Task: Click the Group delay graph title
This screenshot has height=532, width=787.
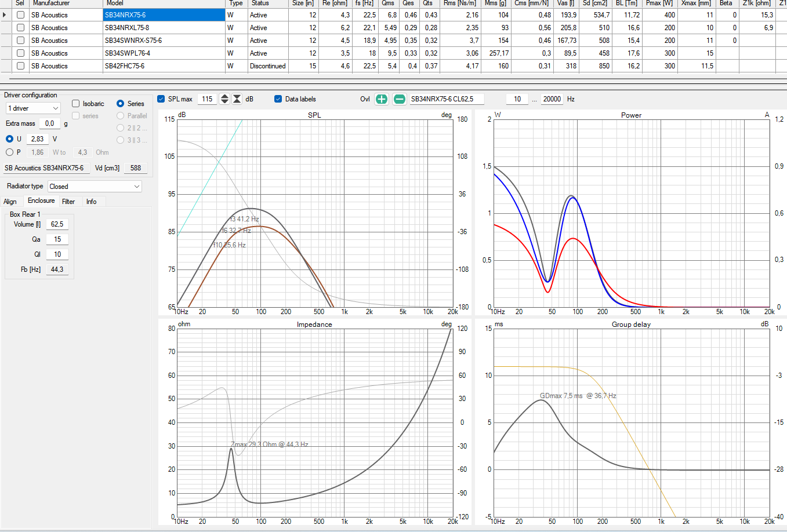Action: [x=631, y=325]
